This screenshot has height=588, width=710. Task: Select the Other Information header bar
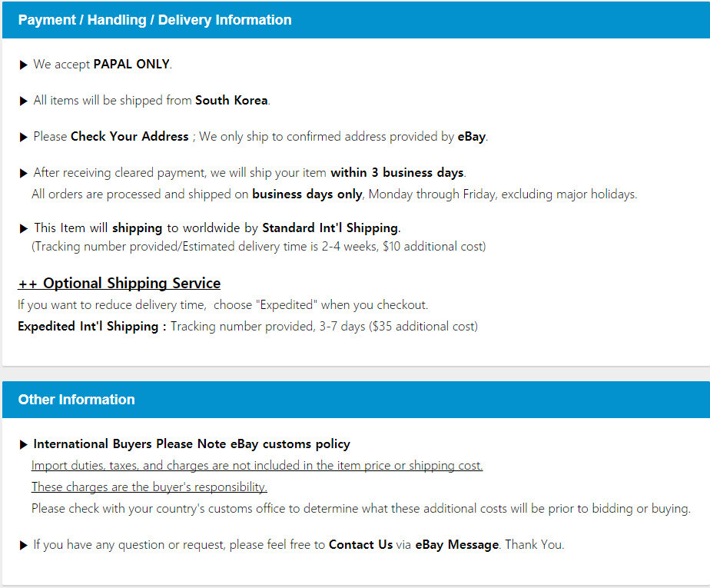click(356, 400)
